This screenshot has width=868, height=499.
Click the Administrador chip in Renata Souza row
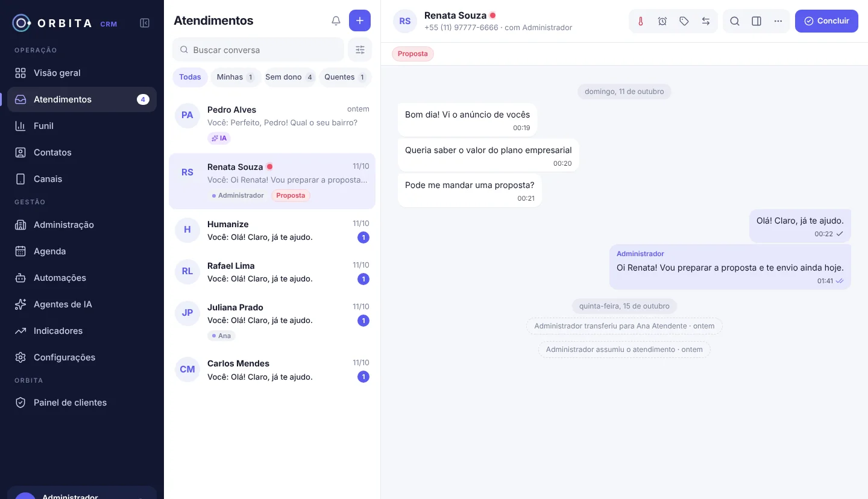coord(238,195)
